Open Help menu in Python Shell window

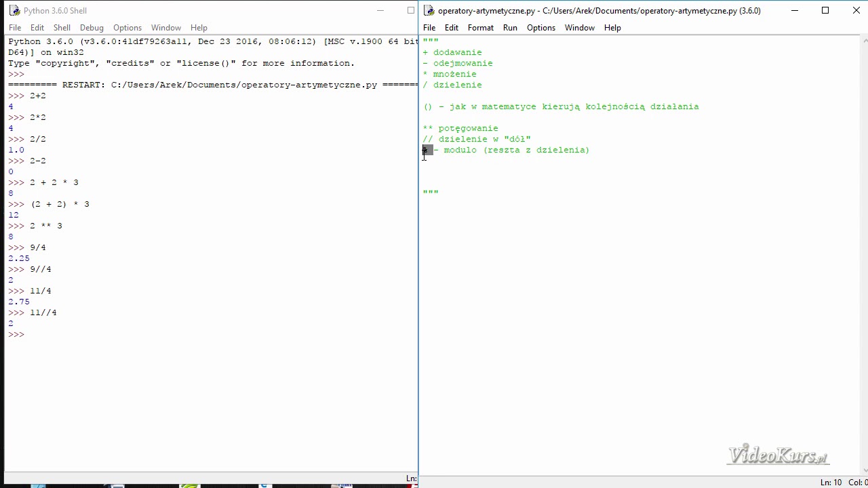[x=199, y=28]
